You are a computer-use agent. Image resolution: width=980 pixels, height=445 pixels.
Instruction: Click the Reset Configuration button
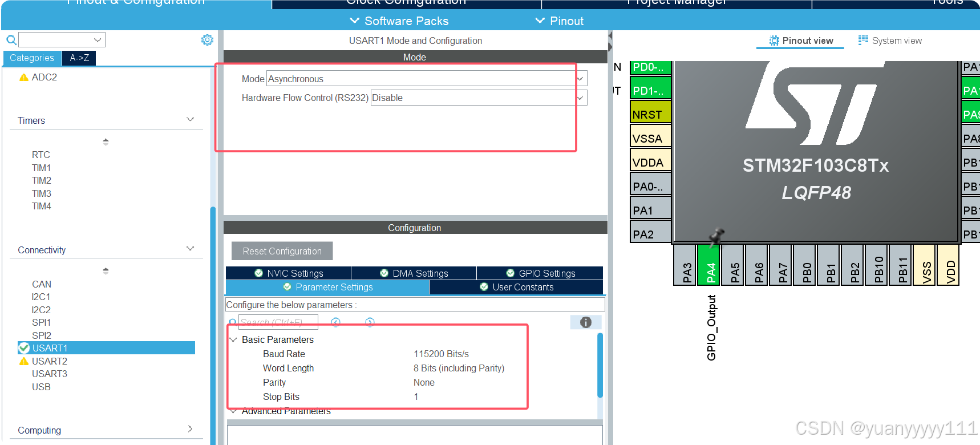coord(282,251)
